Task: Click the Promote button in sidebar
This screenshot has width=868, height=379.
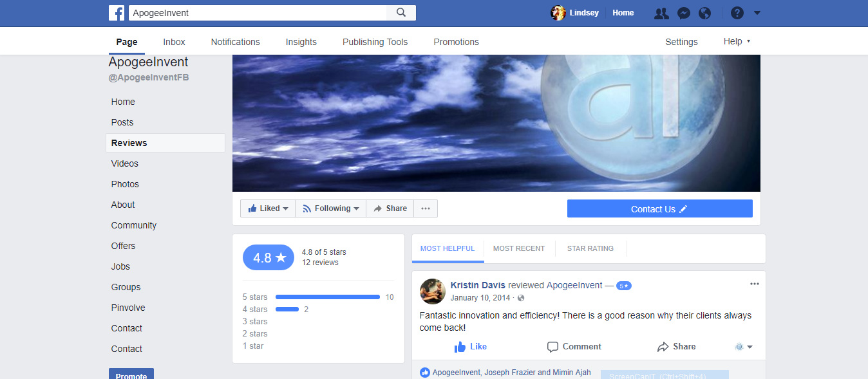Action: (131, 374)
